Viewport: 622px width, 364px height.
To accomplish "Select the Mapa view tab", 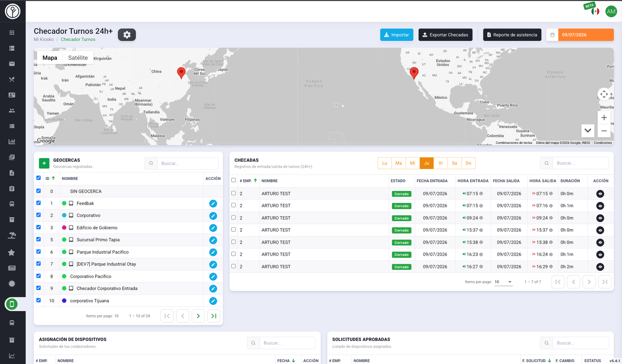I will 50,58.
